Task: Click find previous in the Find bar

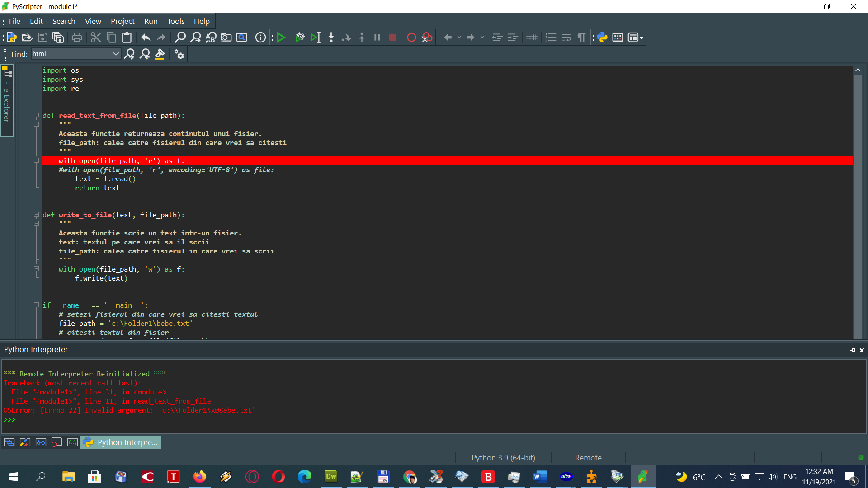Action: coord(145,54)
